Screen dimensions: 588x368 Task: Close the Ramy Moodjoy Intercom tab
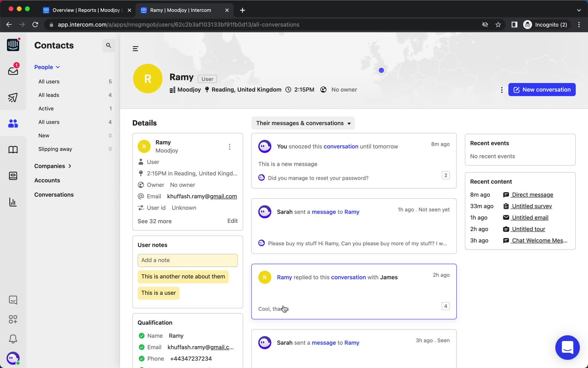(x=227, y=10)
